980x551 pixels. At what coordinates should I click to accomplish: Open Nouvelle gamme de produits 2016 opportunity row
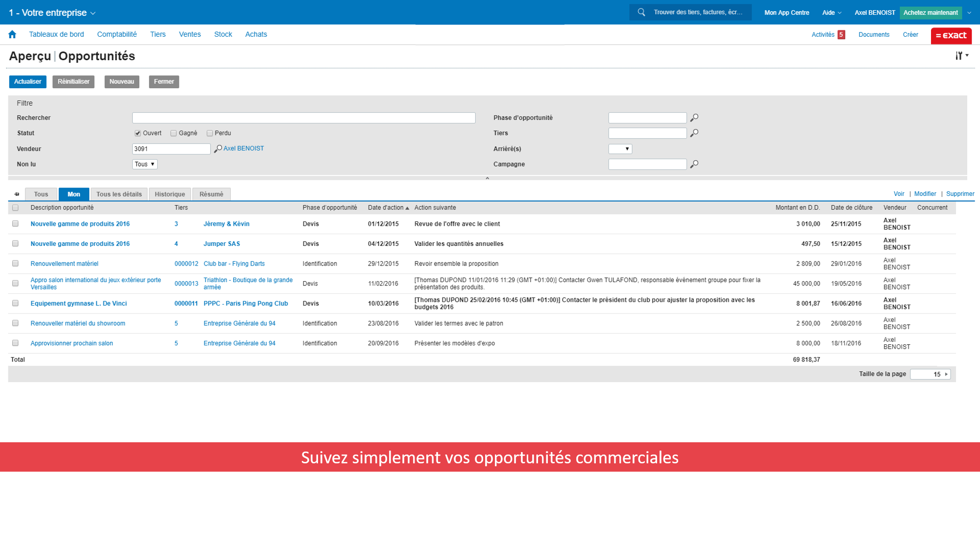point(79,223)
